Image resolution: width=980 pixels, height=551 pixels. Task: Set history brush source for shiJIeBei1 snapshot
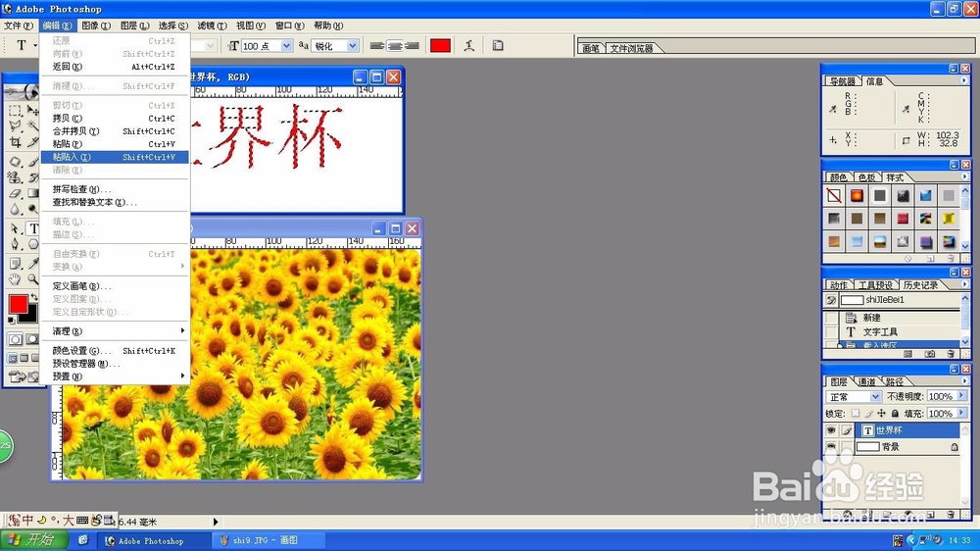[x=831, y=300]
